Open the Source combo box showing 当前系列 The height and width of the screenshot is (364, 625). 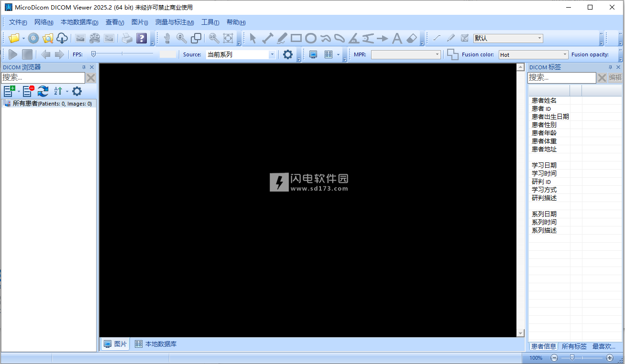(241, 54)
